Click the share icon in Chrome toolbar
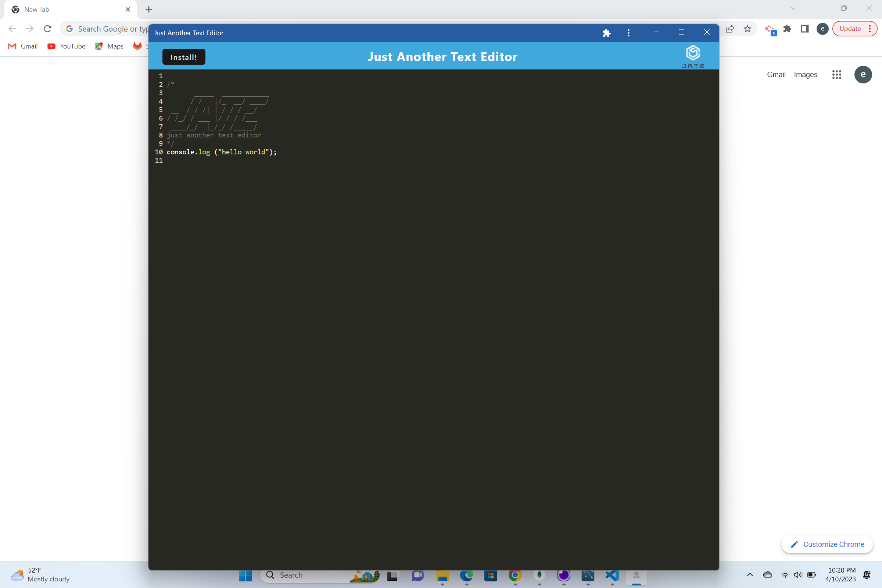 tap(729, 29)
